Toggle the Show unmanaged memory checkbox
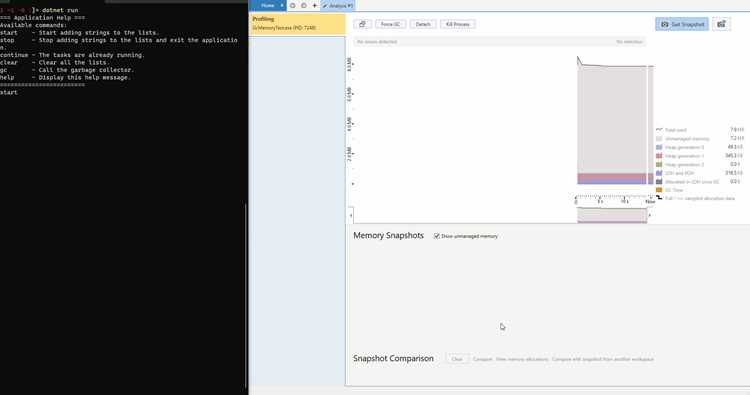 coord(437,236)
